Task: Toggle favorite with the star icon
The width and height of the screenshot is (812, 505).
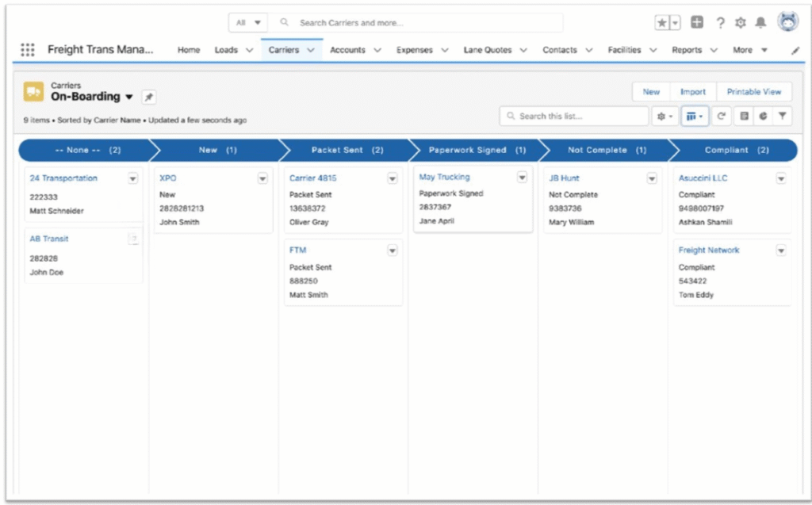Action: pyautogui.click(x=663, y=22)
